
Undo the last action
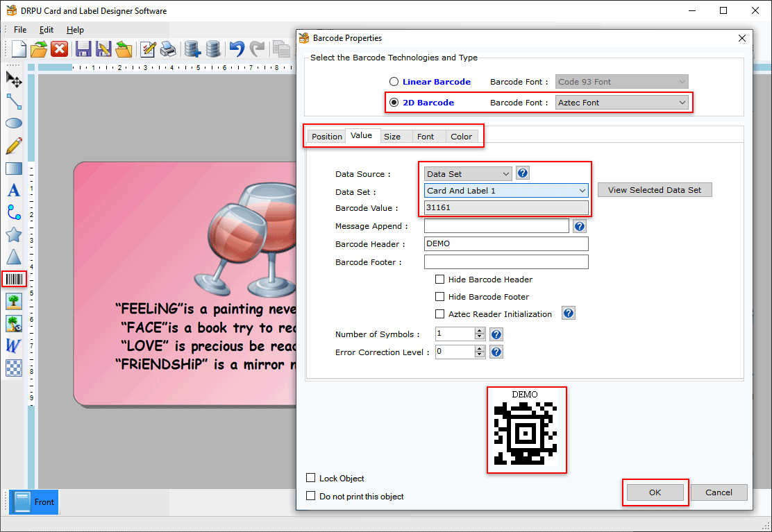pyautogui.click(x=237, y=49)
